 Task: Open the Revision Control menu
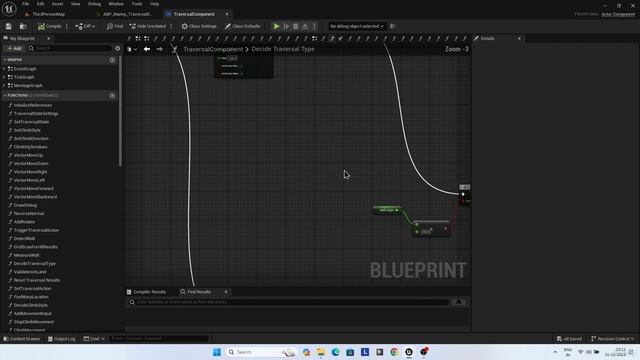(613, 339)
